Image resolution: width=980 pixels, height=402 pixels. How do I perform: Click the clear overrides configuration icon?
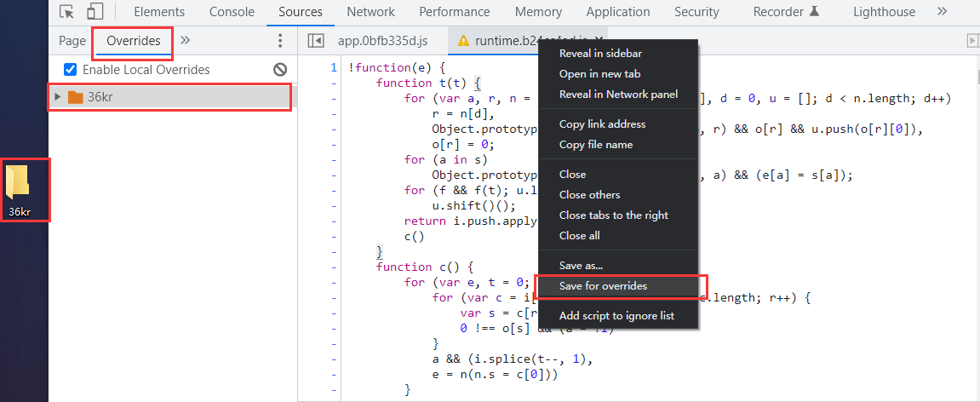point(280,70)
